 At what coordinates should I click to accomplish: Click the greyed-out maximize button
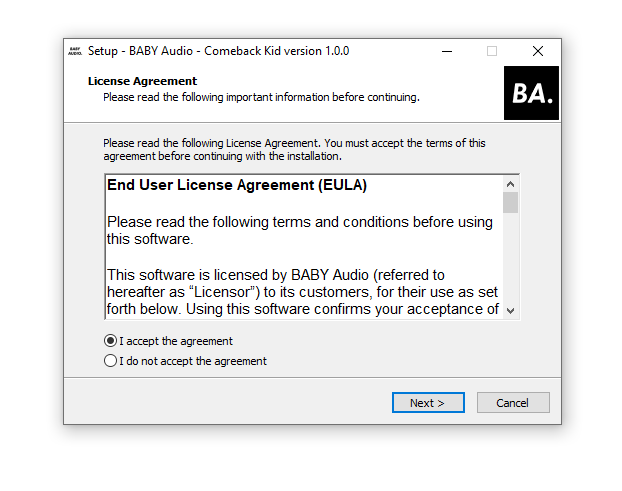pyautogui.click(x=492, y=51)
